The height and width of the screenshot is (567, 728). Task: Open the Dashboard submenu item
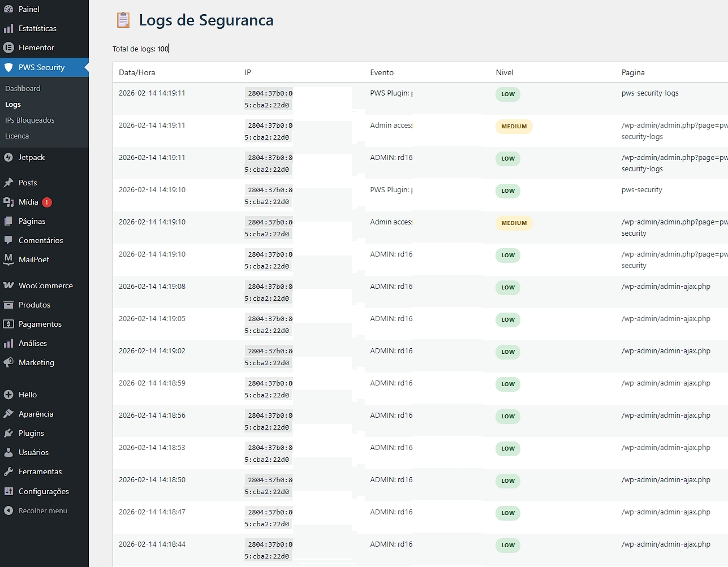[x=23, y=88]
